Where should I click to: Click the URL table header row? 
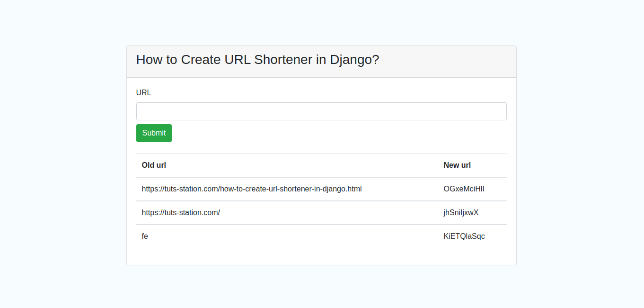click(321, 165)
